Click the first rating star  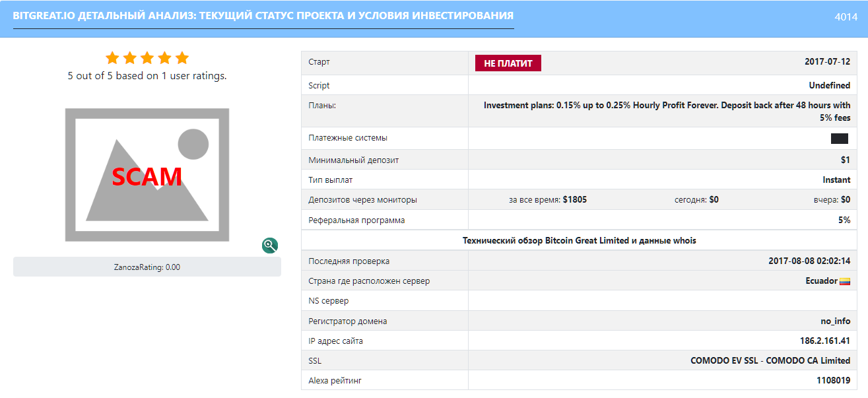pyautogui.click(x=112, y=58)
